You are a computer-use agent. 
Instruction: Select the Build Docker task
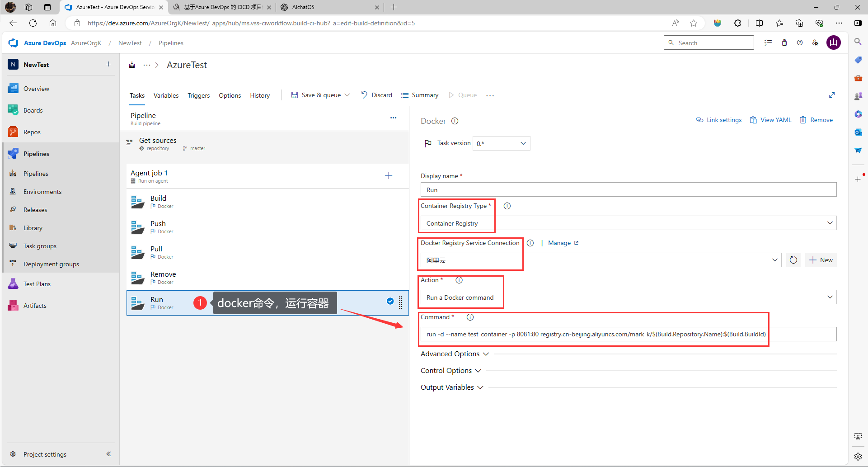[x=267, y=202]
